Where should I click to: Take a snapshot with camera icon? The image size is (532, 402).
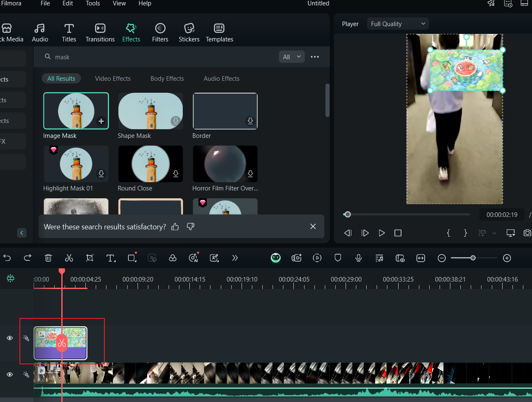pos(527,233)
